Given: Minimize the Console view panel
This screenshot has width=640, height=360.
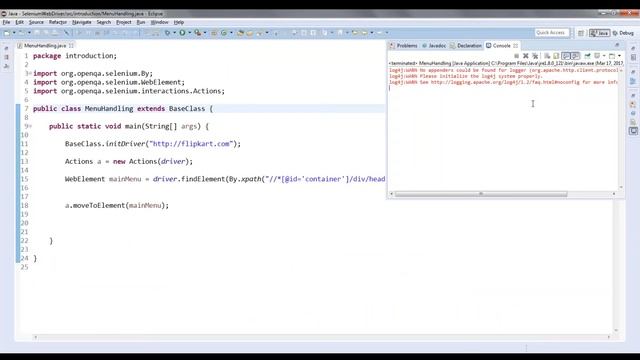Looking at the screenshot, I should [x=617, y=45].
